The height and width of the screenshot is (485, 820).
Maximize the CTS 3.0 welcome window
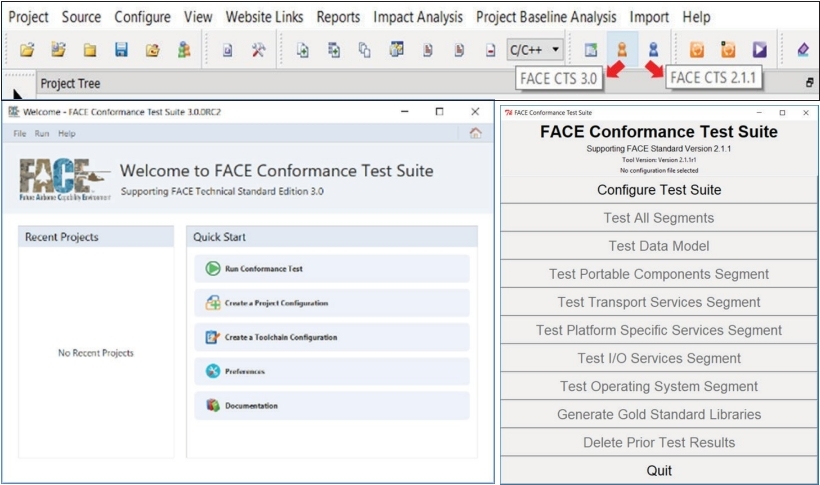439,111
